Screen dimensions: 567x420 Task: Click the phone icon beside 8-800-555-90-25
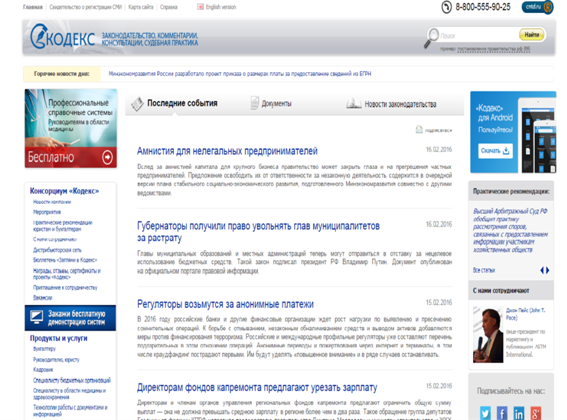pos(447,7)
